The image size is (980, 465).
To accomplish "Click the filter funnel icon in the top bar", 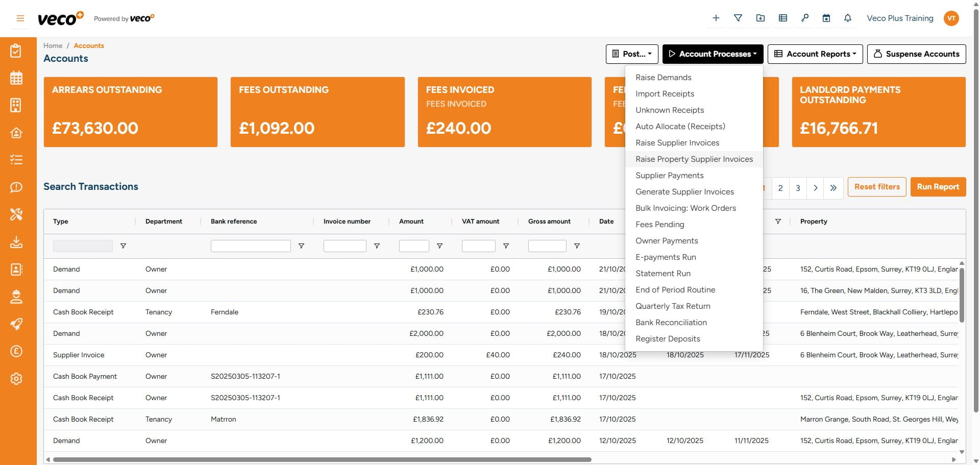I will [738, 18].
